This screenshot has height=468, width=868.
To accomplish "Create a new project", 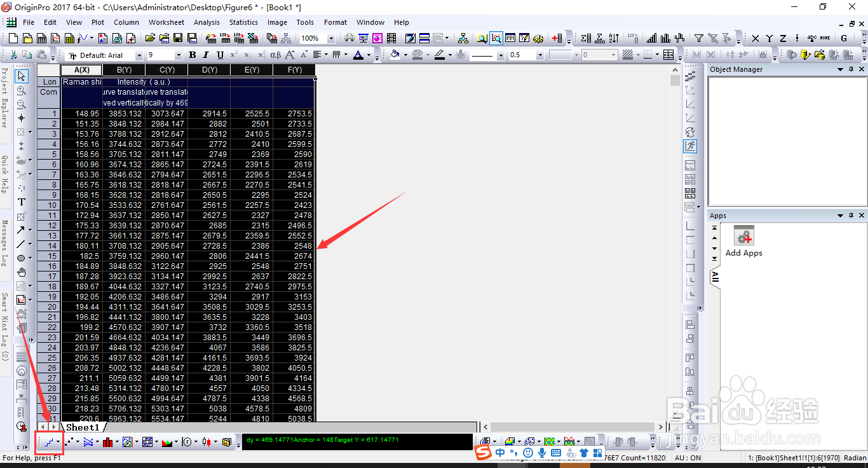I will click(x=13, y=38).
